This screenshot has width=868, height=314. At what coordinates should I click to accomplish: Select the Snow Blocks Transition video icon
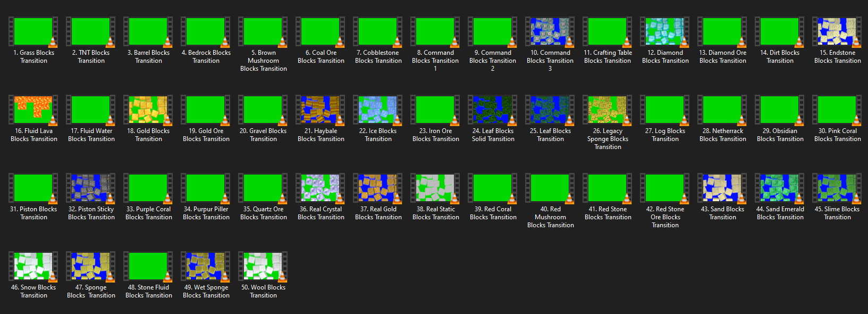[x=33, y=266]
